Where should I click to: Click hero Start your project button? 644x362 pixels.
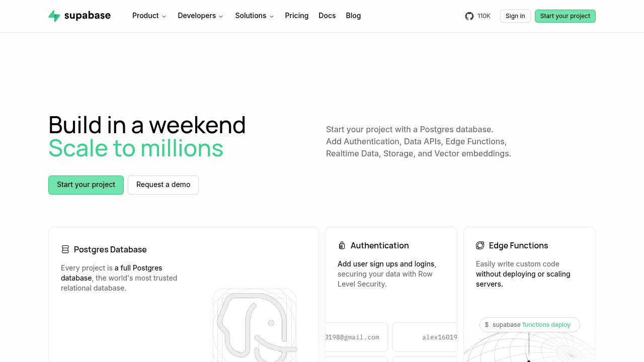click(86, 185)
